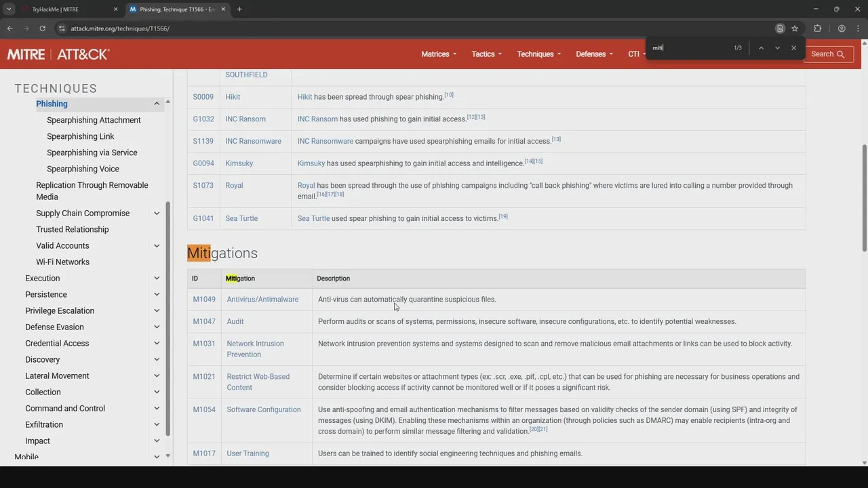Open the Restrict Web-Based Content link
The width and height of the screenshot is (868, 488).
pyautogui.click(x=258, y=382)
